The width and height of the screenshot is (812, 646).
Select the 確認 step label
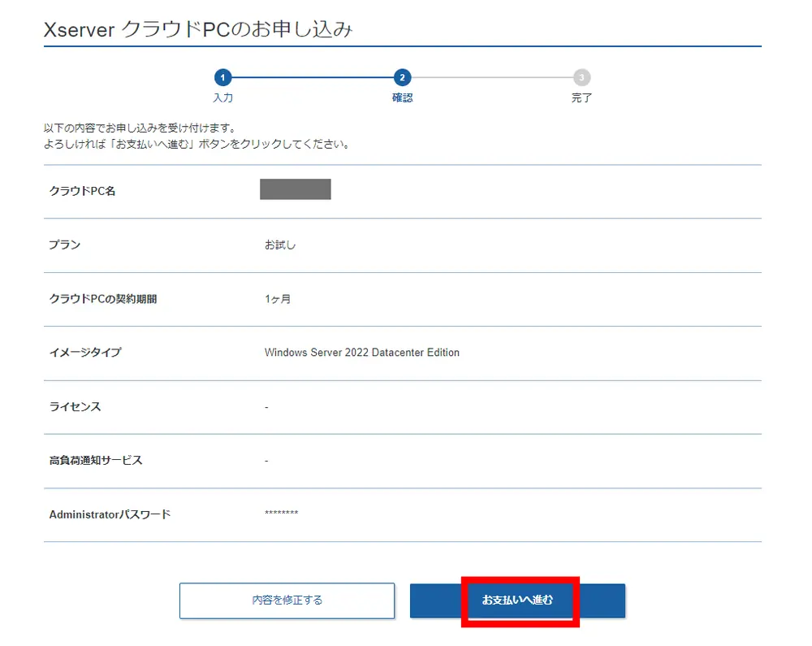pyautogui.click(x=401, y=98)
